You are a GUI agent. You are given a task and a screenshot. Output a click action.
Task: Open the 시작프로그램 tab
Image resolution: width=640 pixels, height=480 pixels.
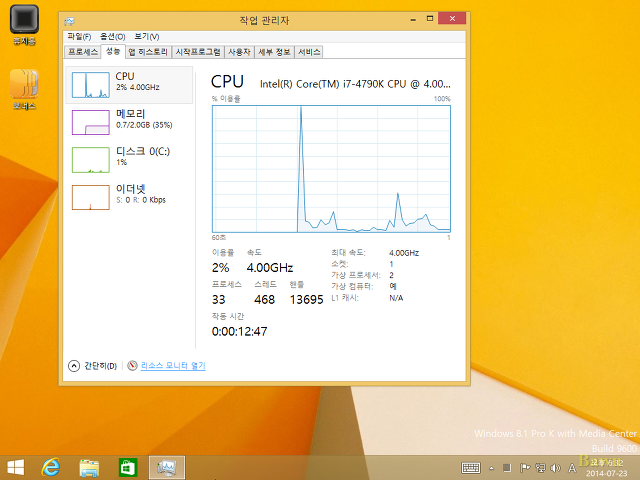tap(198, 52)
